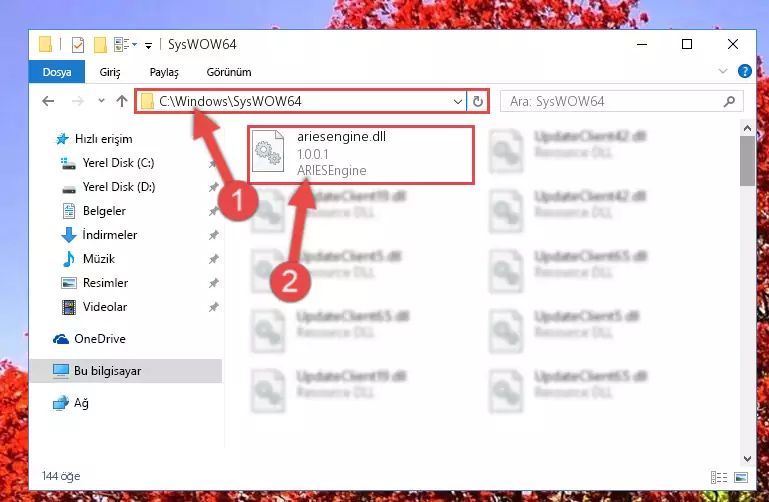Close the SysWOW64 window
Image resolution: width=769 pixels, height=502 pixels.
coord(733,44)
